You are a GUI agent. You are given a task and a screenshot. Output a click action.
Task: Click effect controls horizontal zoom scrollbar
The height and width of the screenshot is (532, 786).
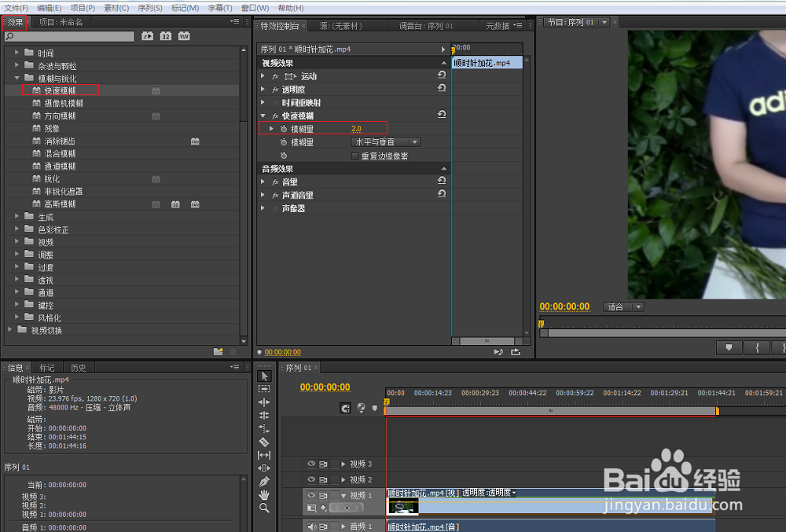[x=487, y=341]
